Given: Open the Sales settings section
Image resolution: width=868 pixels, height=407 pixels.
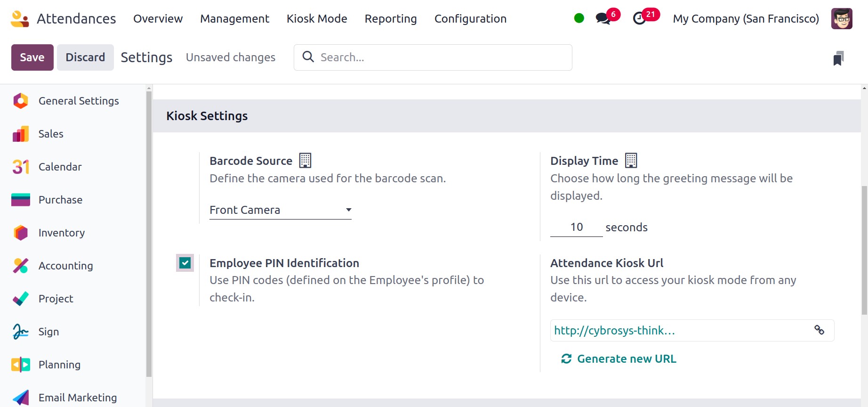Looking at the screenshot, I should (x=51, y=134).
